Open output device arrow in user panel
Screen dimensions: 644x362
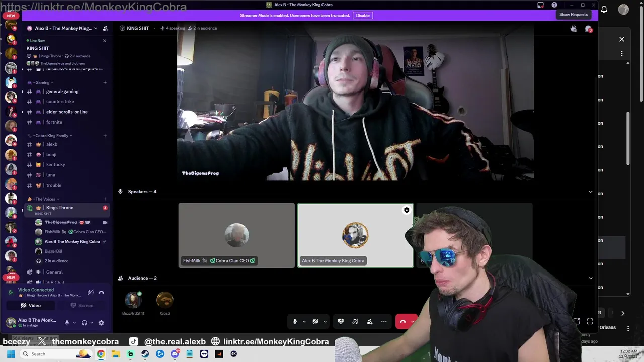click(x=92, y=323)
